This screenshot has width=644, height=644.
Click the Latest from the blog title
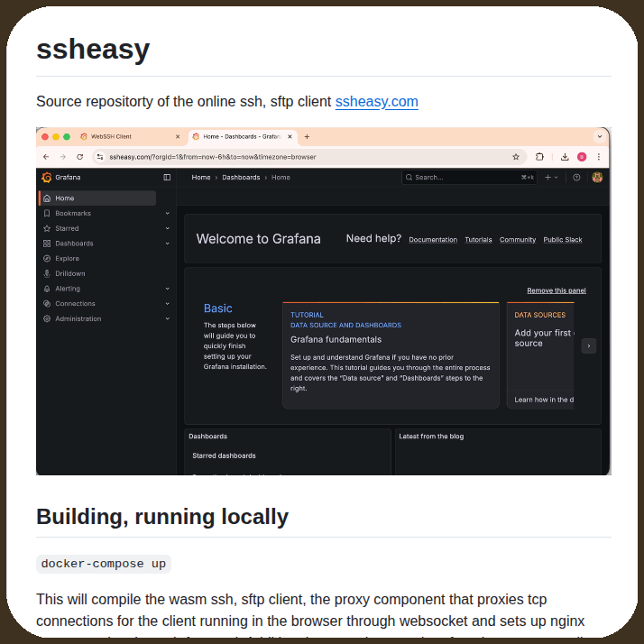click(431, 437)
